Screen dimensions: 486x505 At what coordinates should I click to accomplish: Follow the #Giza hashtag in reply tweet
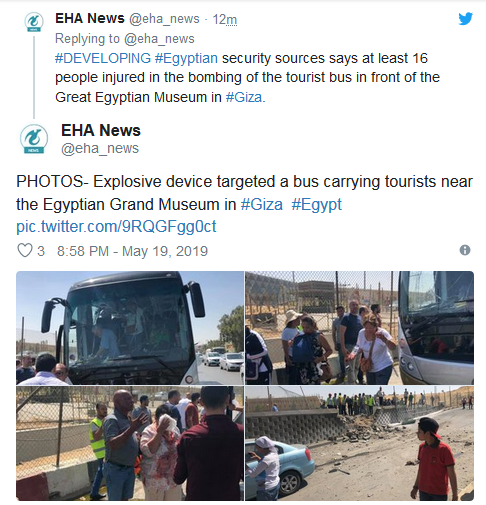(x=244, y=97)
